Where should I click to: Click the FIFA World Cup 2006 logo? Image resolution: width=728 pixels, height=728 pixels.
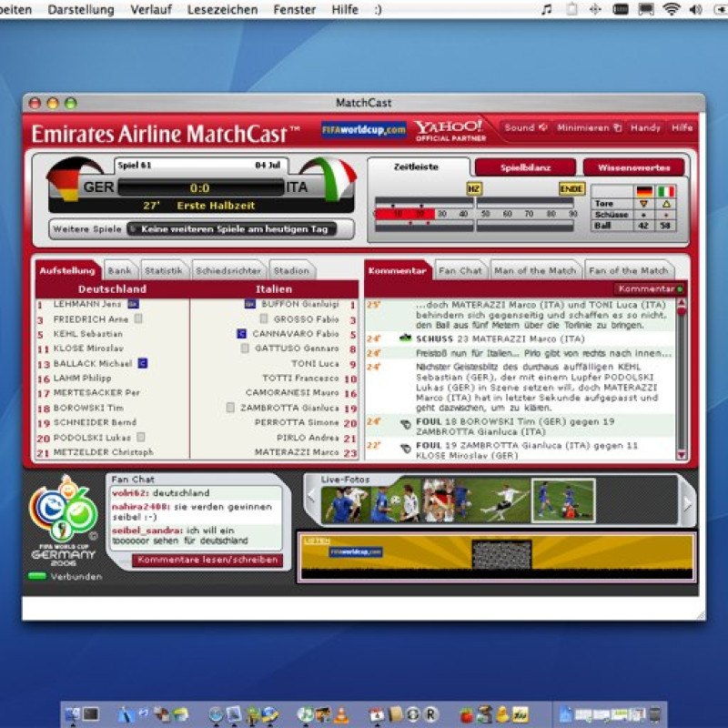coord(63,520)
